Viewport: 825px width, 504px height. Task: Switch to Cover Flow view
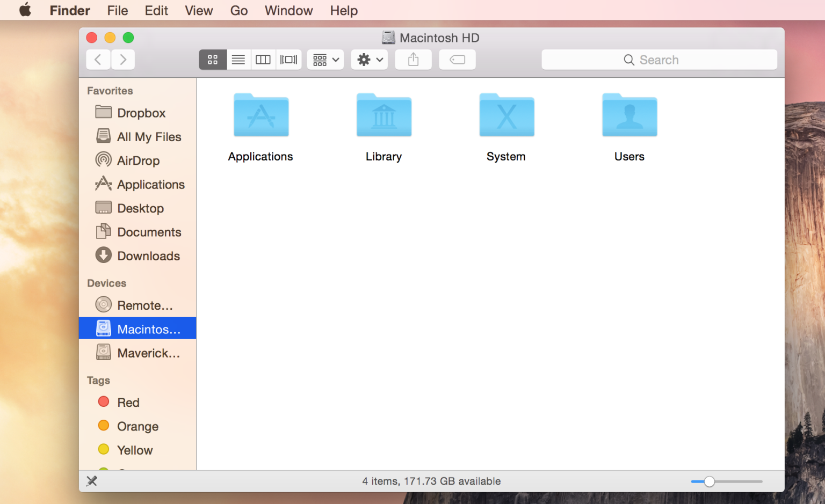click(x=288, y=60)
